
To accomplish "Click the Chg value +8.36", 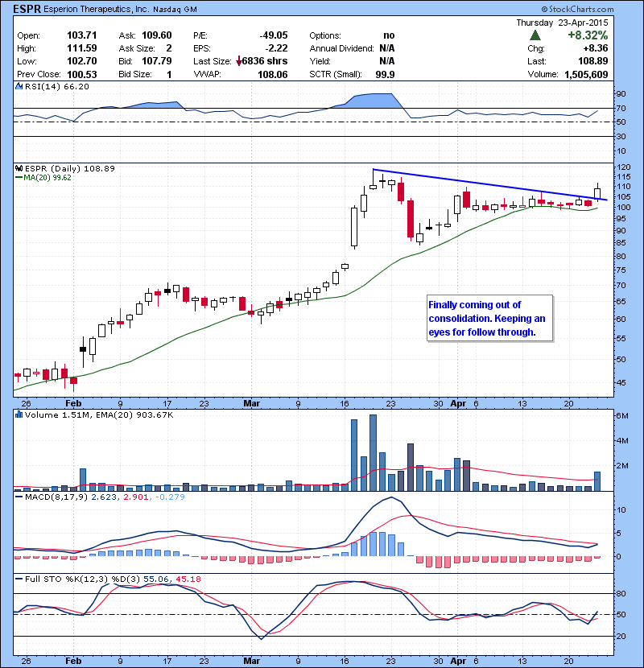I will coord(596,48).
